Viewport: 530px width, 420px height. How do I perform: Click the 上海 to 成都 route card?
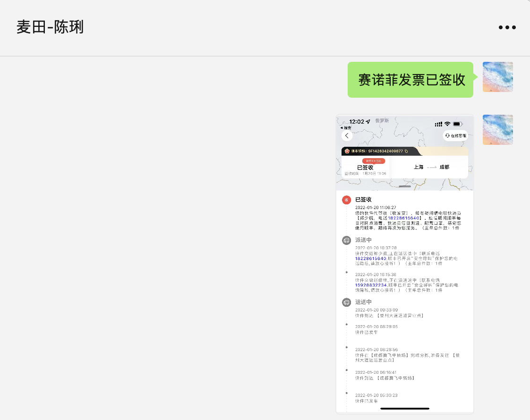pos(431,167)
